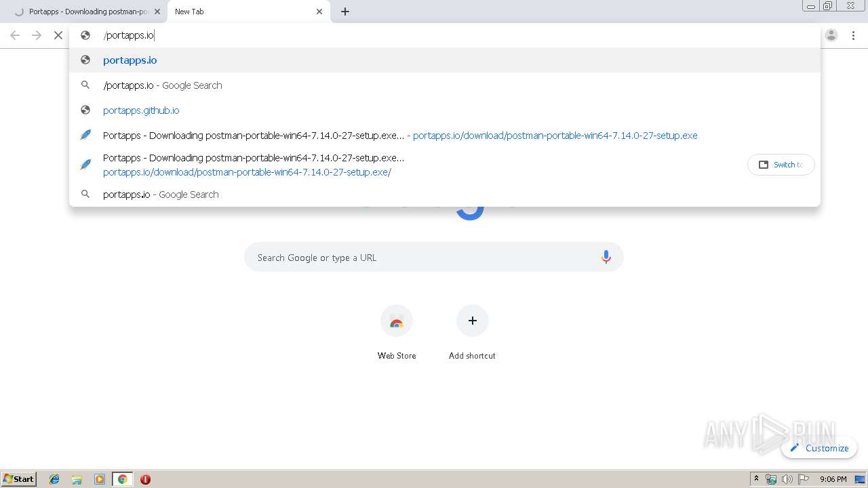Screen dimensions: 868x488
Task: Choose single-line postman-portable download suggestion
Action: point(445,136)
